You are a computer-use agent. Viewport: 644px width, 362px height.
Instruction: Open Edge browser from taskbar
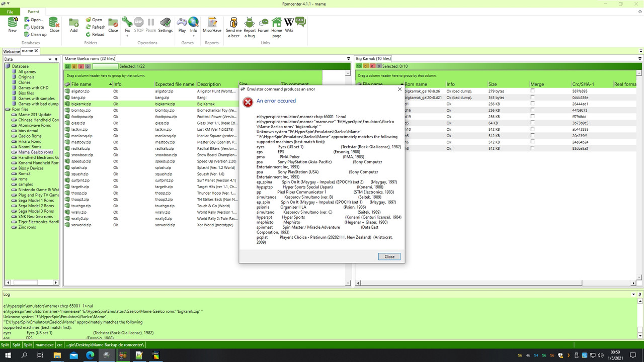90,355
